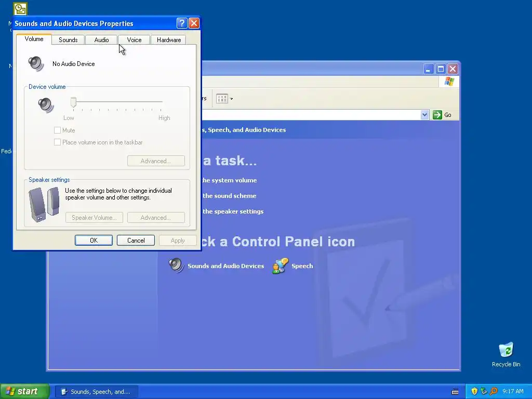Maximize the Control Panel window
The width and height of the screenshot is (532, 399).
[x=441, y=69]
